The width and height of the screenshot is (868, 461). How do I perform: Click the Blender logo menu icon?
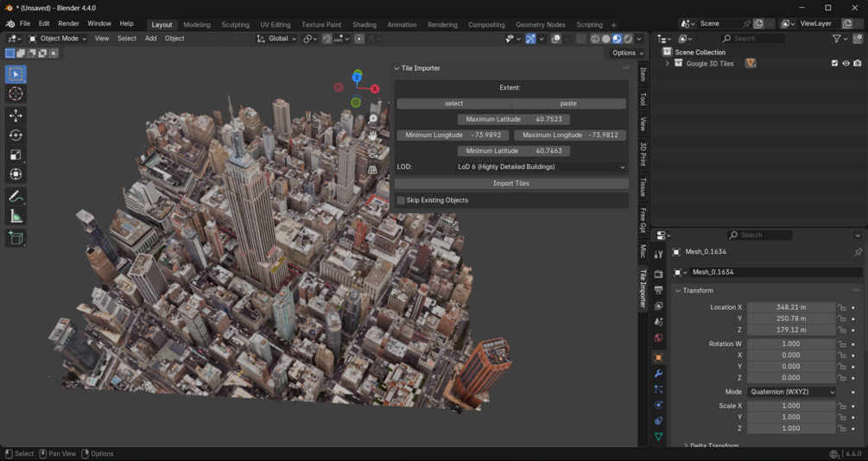pyautogui.click(x=10, y=24)
